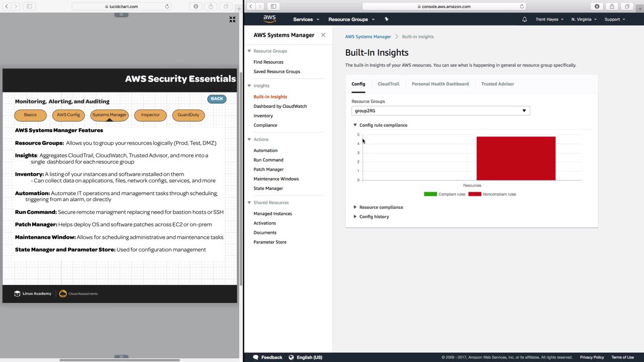
Task: Open Patch Manager in the sidebar
Action: click(269, 169)
